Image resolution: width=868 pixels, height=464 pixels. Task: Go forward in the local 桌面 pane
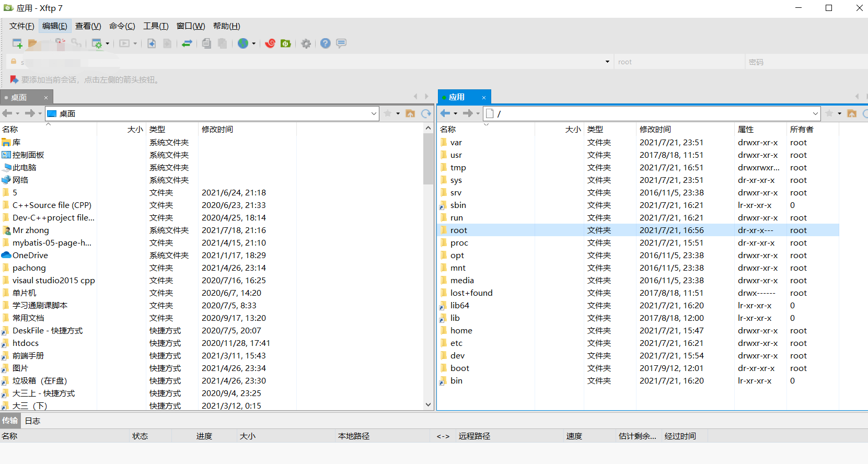point(30,113)
